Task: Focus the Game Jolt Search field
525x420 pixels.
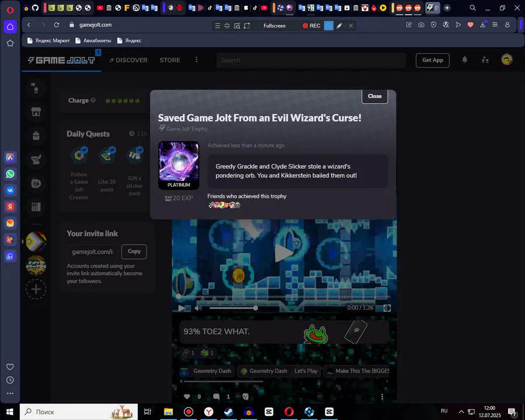Action: 311,60
